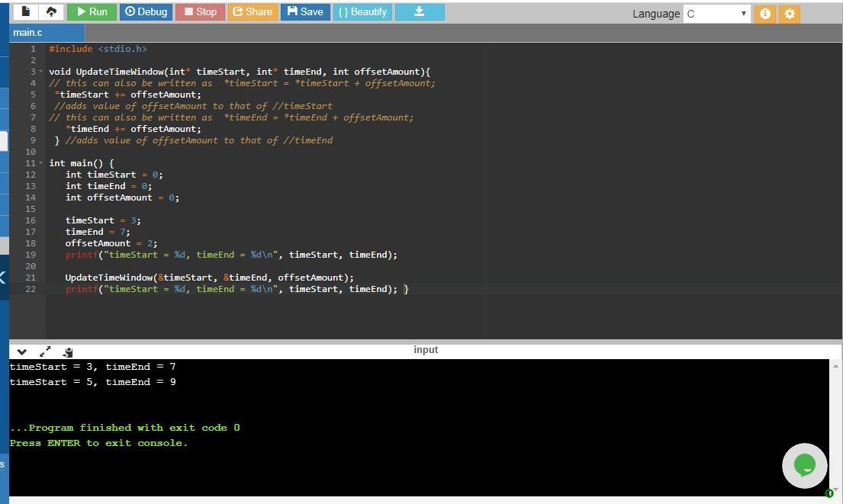The image size is (843, 504).
Task: Collapse the console panel chevron
Action: [21, 352]
